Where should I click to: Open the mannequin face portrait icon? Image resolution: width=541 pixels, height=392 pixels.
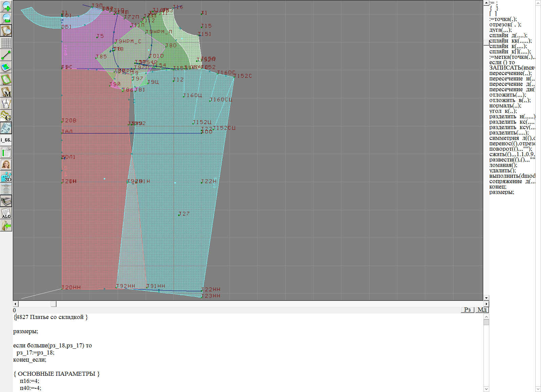6,165
